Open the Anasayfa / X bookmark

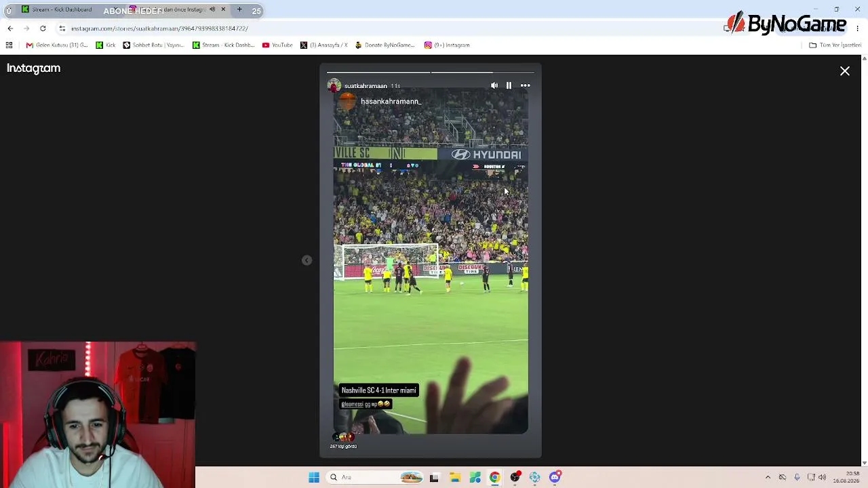324,45
